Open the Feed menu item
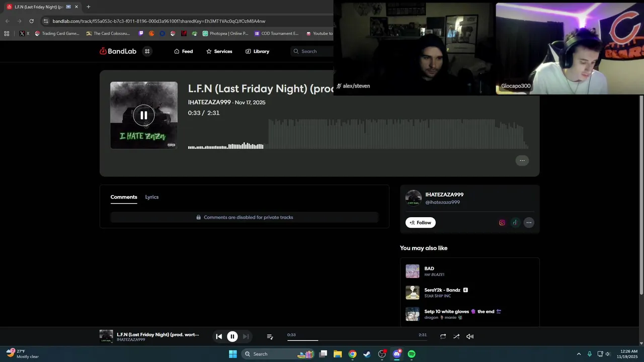Screen dimensions: 644x362 184,51
